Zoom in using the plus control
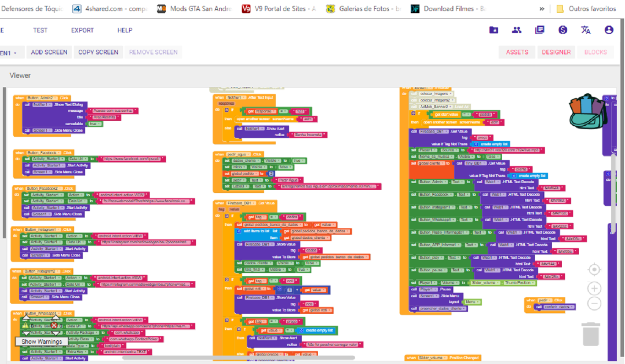The height and width of the screenshot is (364, 625). tap(594, 288)
